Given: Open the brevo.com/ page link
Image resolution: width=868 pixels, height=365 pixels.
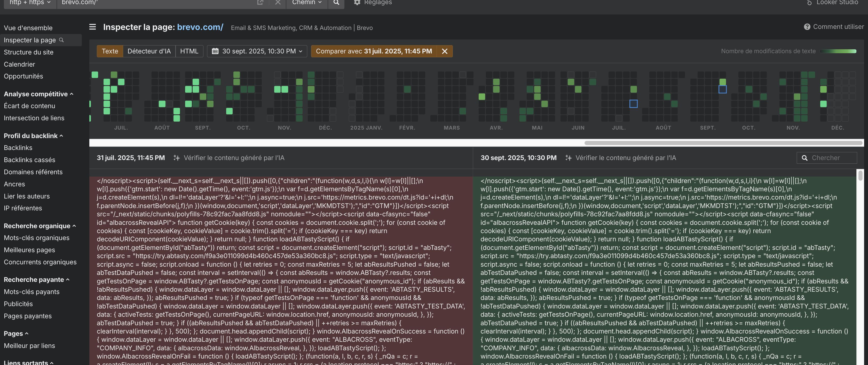Looking at the screenshot, I should coord(200,27).
